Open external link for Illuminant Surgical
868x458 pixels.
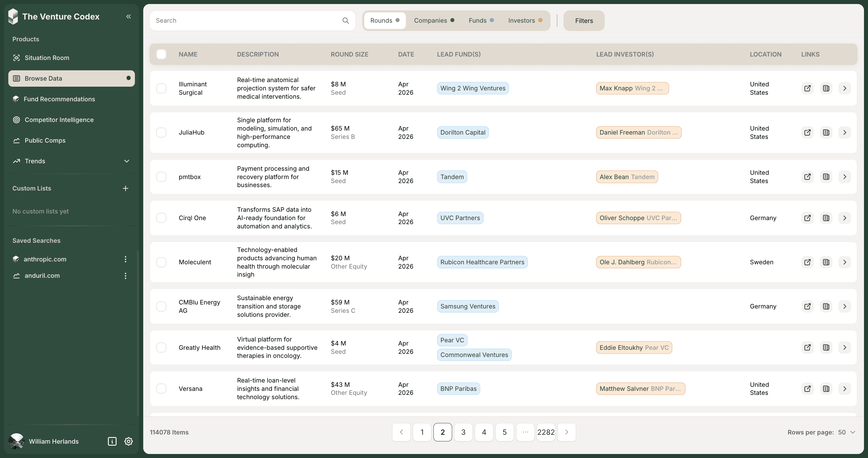tap(807, 88)
